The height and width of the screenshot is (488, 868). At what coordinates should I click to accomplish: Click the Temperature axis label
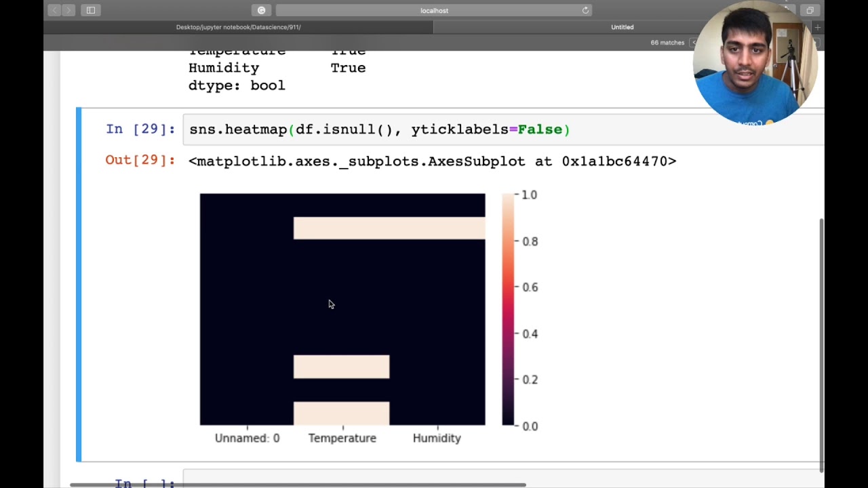point(342,438)
